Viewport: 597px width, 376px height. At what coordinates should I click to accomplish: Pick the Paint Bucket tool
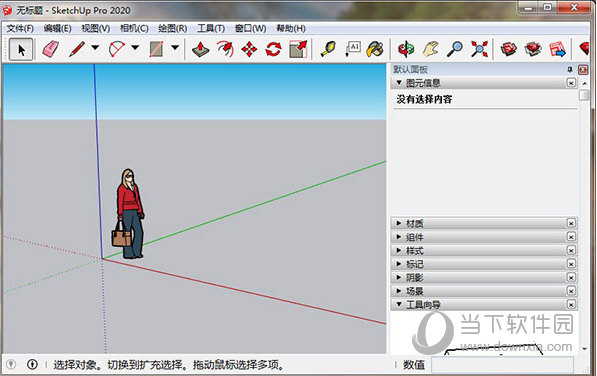[376, 49]
